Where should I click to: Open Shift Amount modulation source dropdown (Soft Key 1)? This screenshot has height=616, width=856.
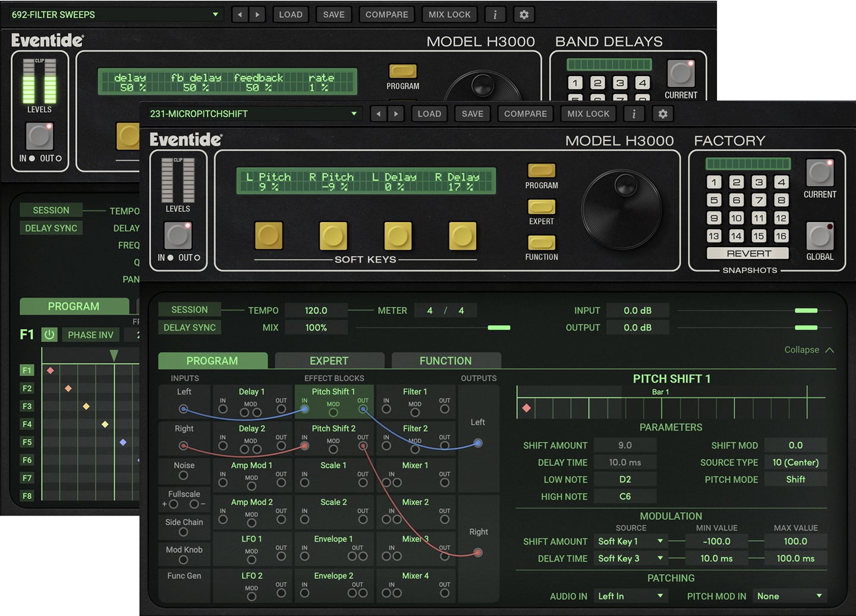[x=631, y=541]
